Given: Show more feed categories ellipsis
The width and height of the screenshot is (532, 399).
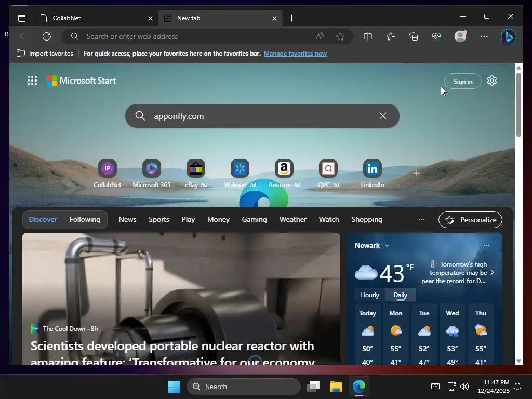Looking at the screenshot, I should coord(422,220).
